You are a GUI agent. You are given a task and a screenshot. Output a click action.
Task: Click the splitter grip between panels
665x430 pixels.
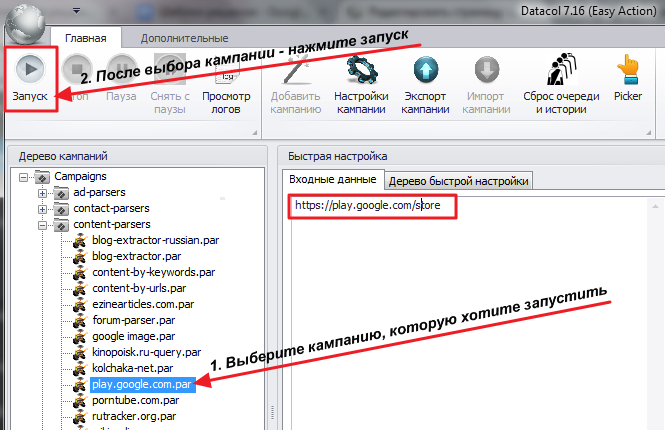[x=272, y=412]
